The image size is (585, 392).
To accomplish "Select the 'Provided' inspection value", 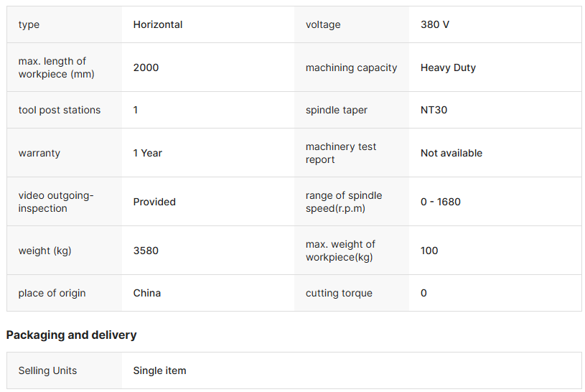I will [154, 202].
